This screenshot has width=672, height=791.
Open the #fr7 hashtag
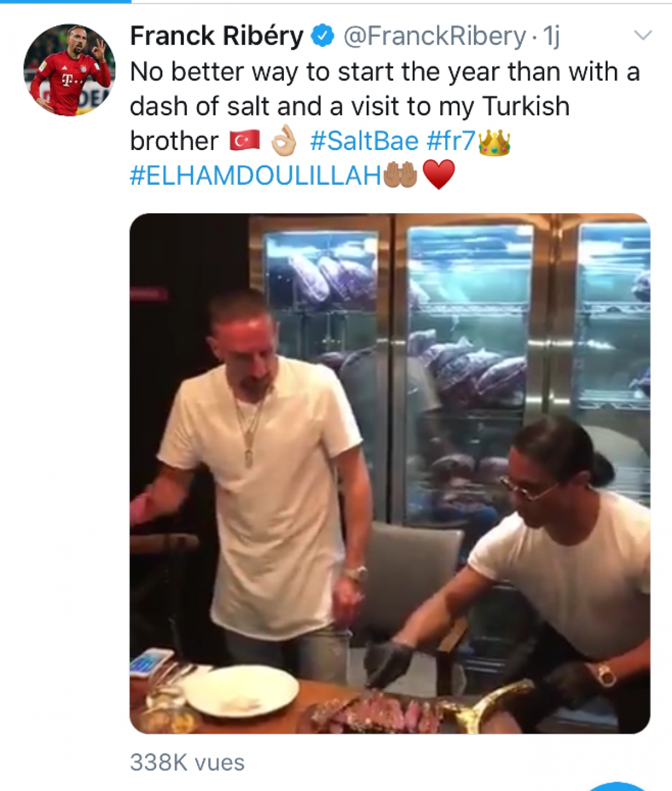coord(451,141)
